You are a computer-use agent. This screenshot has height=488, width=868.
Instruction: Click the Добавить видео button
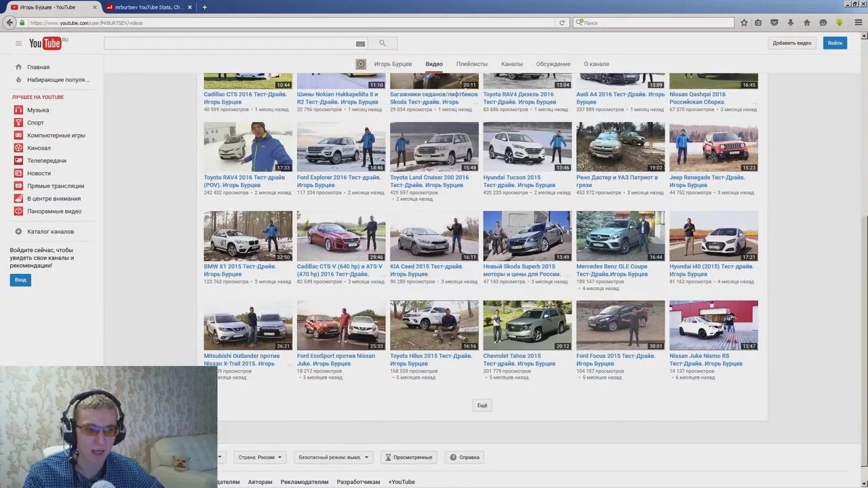click(x=792, y=43)
